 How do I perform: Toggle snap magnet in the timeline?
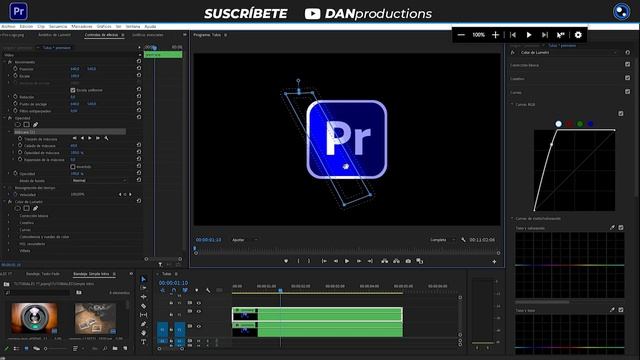point(174,290)
